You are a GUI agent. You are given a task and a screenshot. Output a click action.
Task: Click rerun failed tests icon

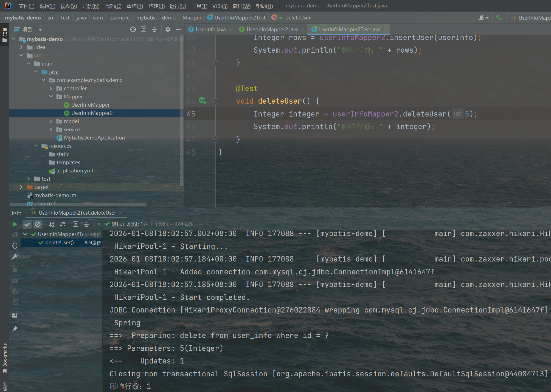coord(15,235)
